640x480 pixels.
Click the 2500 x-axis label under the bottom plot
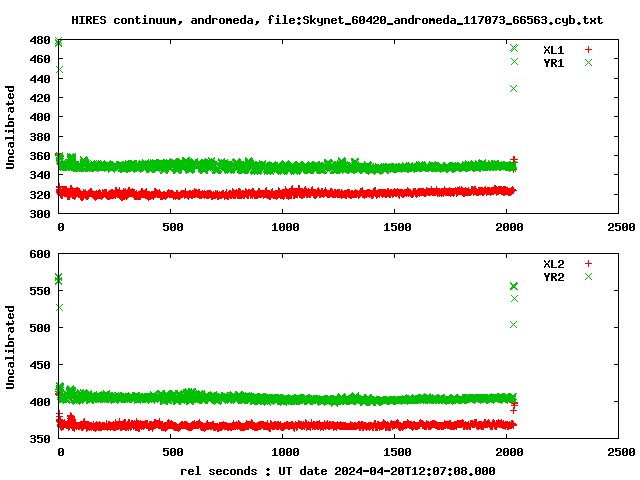click(x=621, y=452)
